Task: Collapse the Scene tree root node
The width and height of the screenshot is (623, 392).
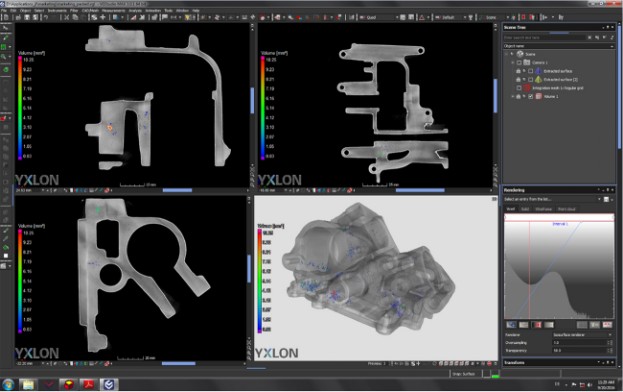Action: (507, 54)
